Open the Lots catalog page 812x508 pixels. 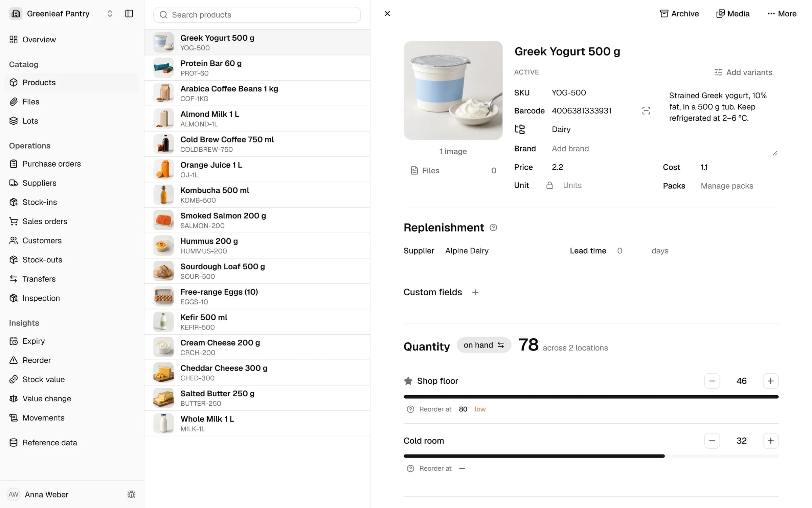point(72,121)
